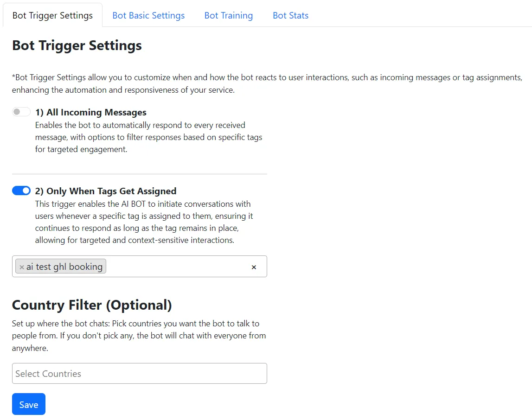Enable the All Incoming Messages toggle
Viewport: 532px width, 420px height.
[x=21, y=112]
